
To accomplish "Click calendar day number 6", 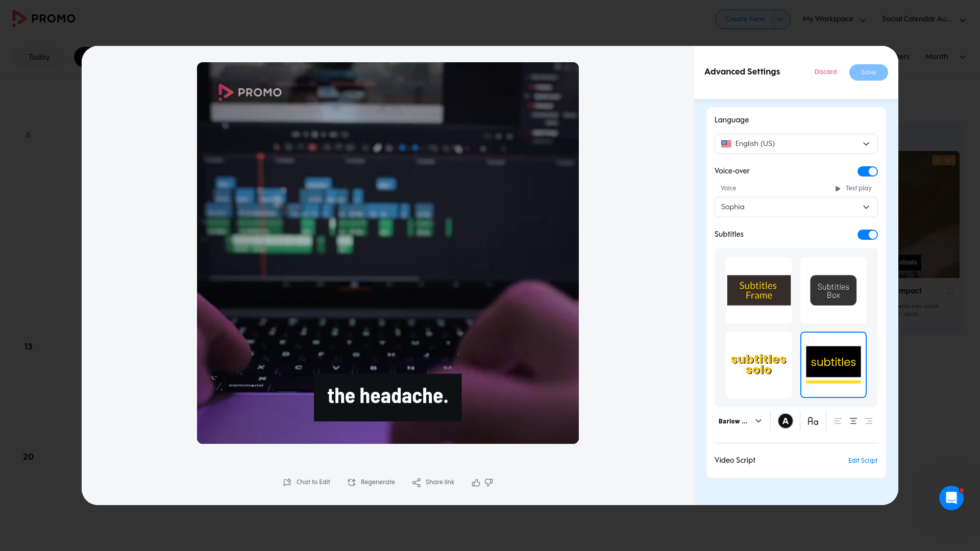I will [x=29, y=135].
